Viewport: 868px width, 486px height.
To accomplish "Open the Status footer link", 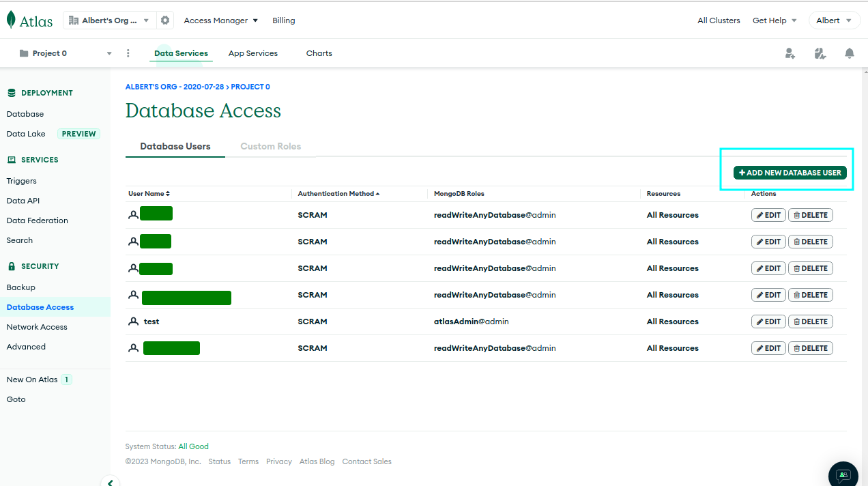I will coord(220,461).
